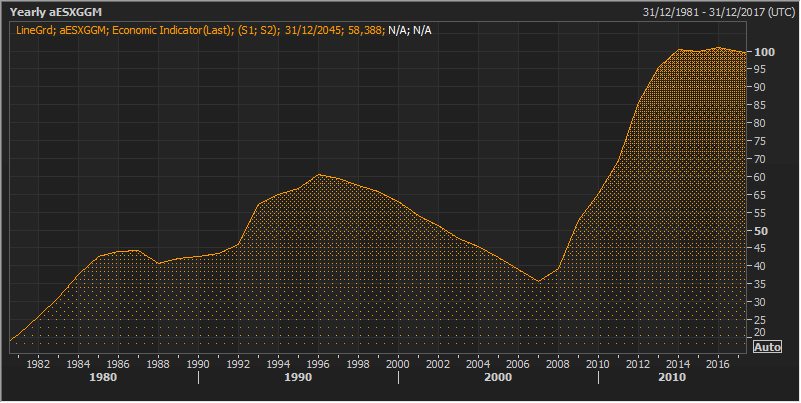Viewport: 801px width, 403px height.
Task: Click the 50 value on the price axis
Action: coord(763,230)
